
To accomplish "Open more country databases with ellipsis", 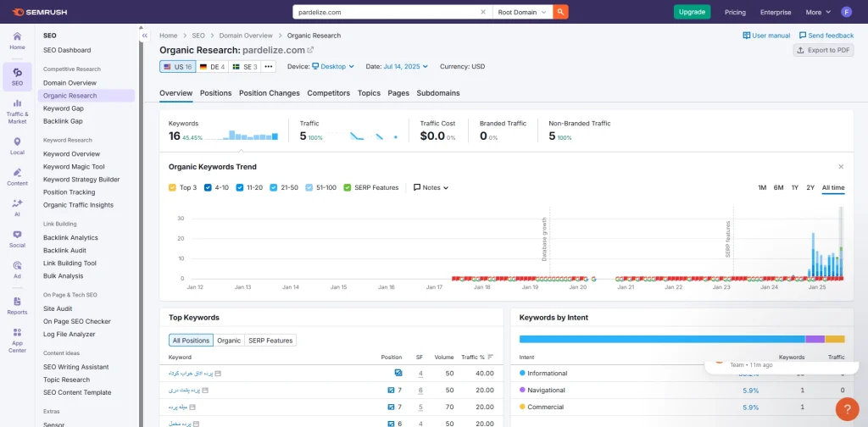I will [x=268, y=66].
